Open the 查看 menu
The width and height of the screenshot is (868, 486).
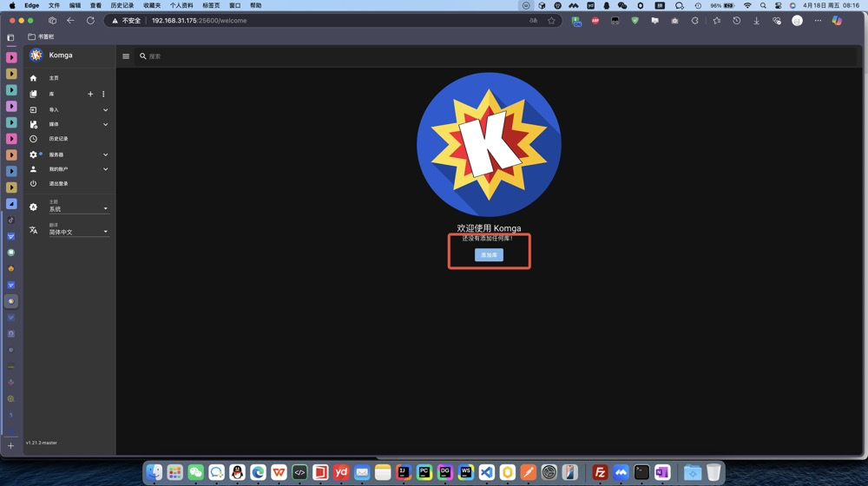(95, 5)
